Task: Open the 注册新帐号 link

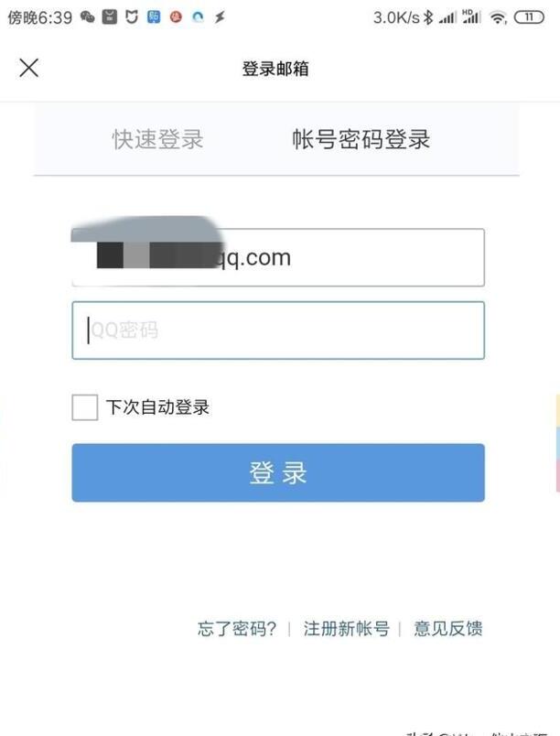Action: pyautogui.click(x=346, y=629)
